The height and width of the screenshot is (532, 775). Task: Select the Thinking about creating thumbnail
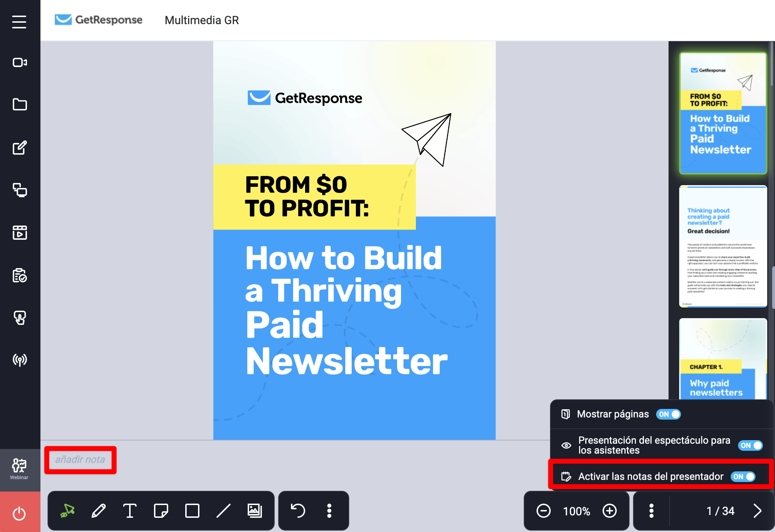723,246
